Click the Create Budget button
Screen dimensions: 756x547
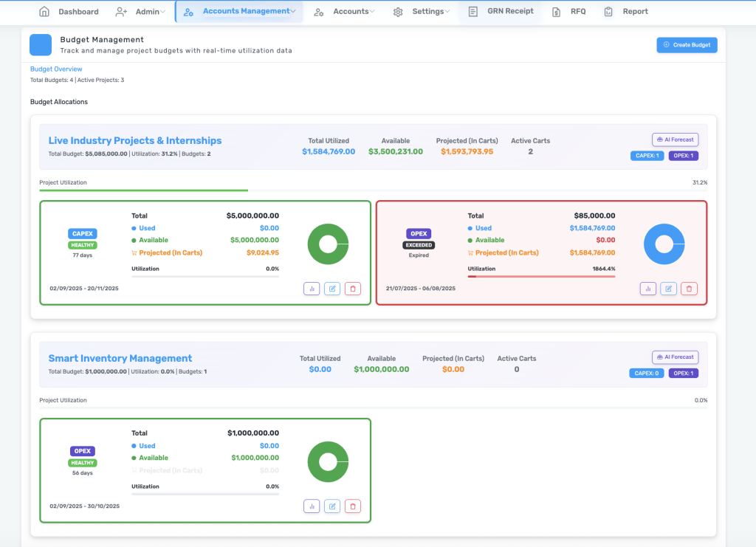687,45
